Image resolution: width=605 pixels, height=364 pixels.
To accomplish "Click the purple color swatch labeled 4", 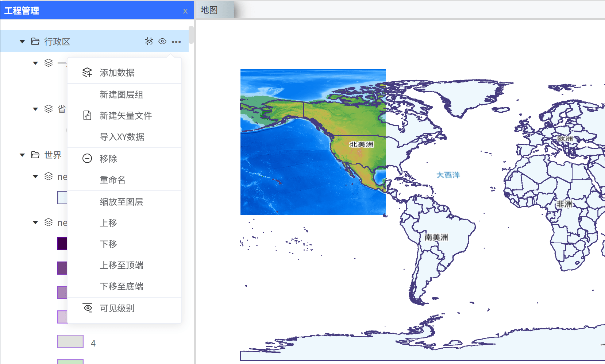I will (70, 341).
